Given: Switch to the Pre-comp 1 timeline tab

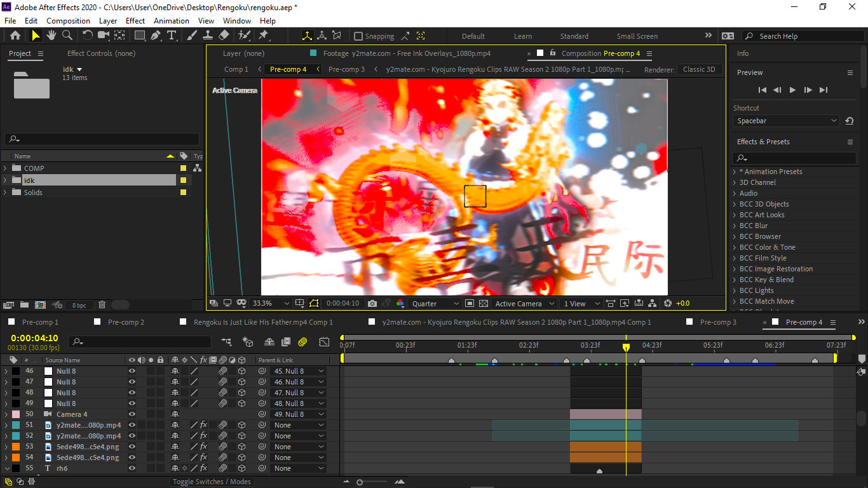Looking at the screenshot, I should coord(40,322).
